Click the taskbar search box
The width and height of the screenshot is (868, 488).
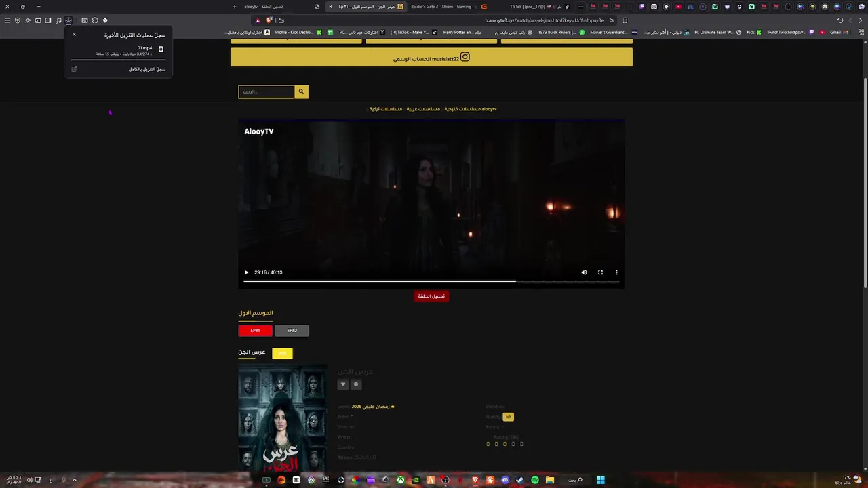click(575, 480)
